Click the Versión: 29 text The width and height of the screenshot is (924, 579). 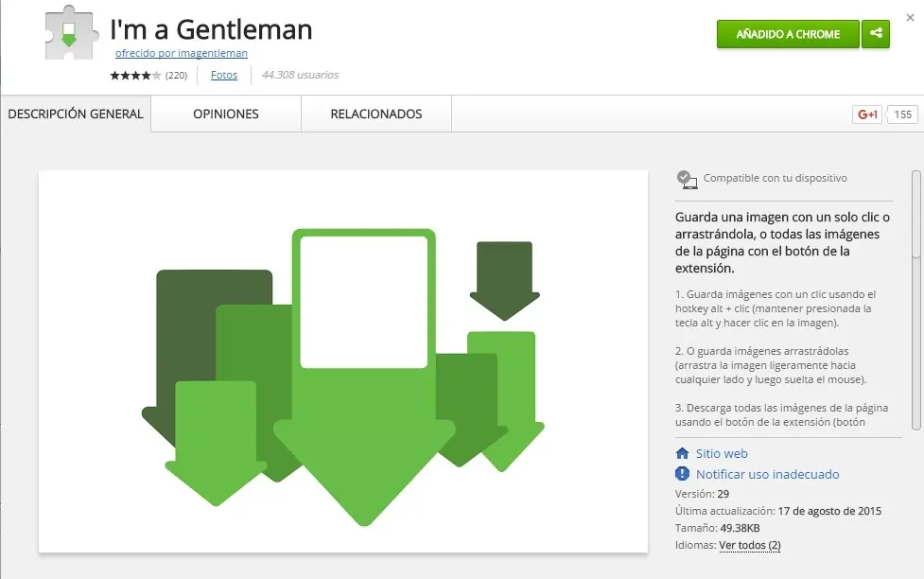pyautogui.click(x=702, y=494)
